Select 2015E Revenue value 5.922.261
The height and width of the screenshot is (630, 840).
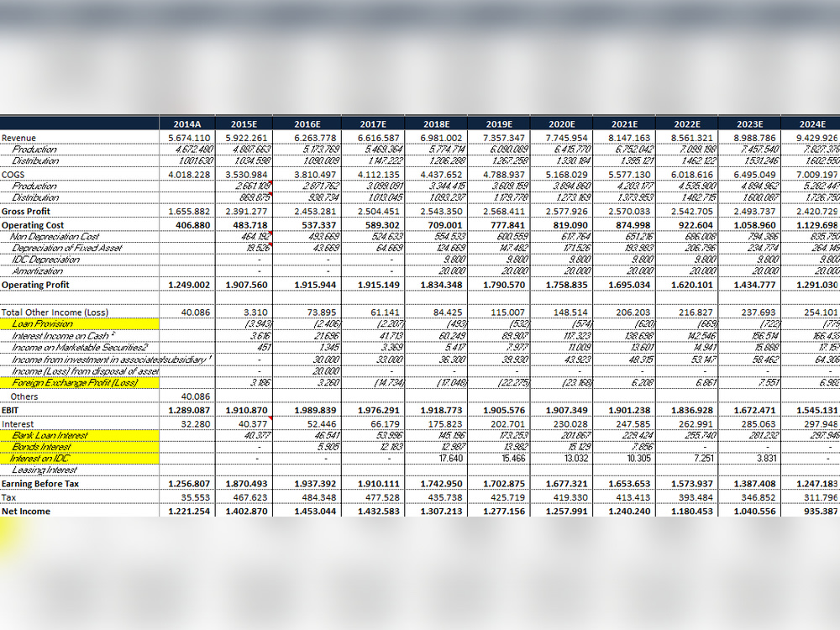pos(246,138)
